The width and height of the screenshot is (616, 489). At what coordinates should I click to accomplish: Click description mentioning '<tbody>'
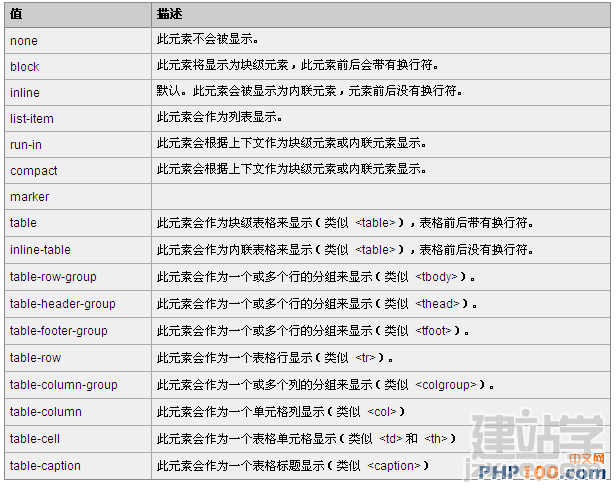coord(316,277)
